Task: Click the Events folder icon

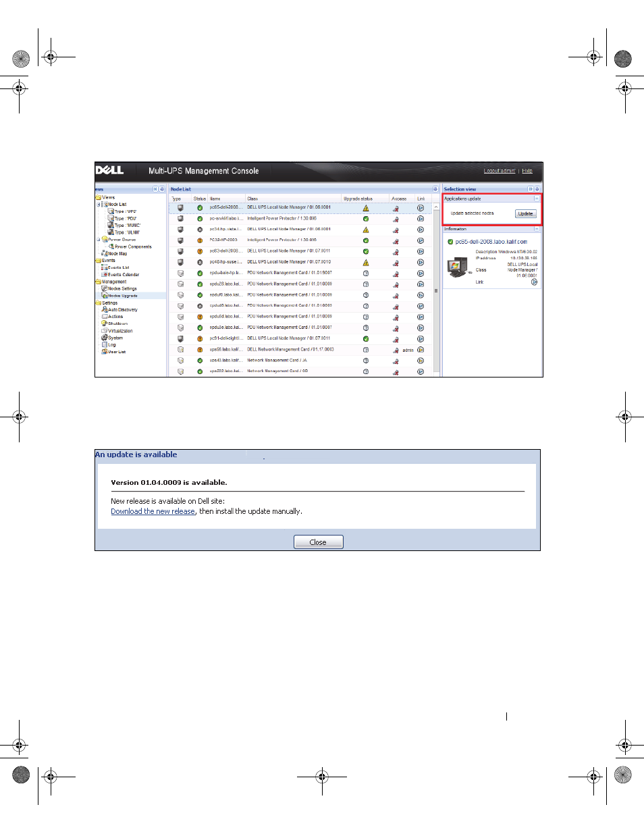Action: click(x=99, y=261)
